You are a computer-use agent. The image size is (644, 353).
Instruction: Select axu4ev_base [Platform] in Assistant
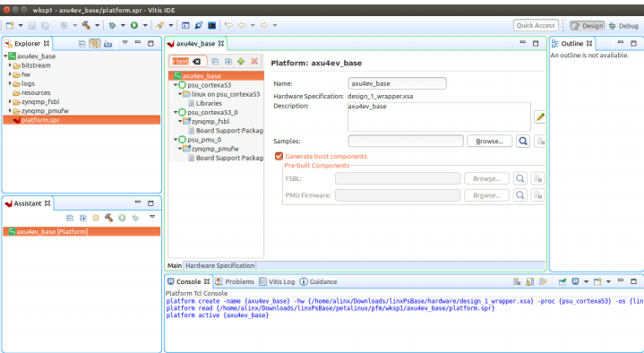point(82,231)
